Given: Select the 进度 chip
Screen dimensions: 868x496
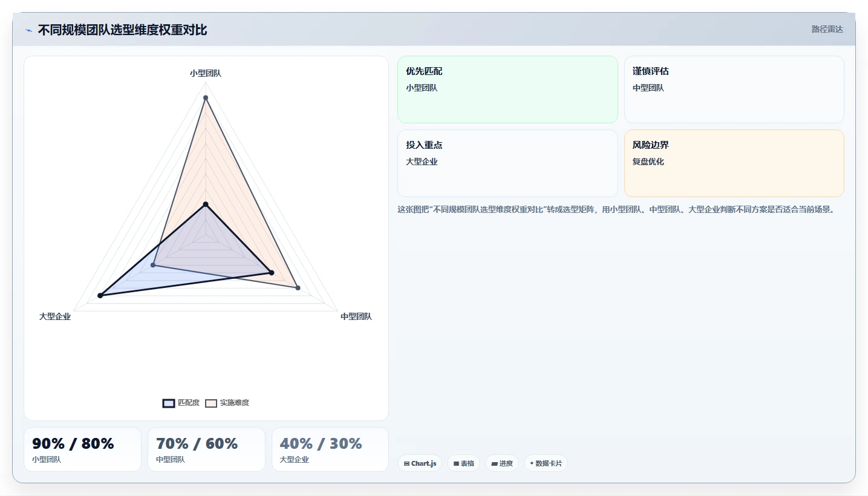Looking at the screenshot, I should [502, 463].
